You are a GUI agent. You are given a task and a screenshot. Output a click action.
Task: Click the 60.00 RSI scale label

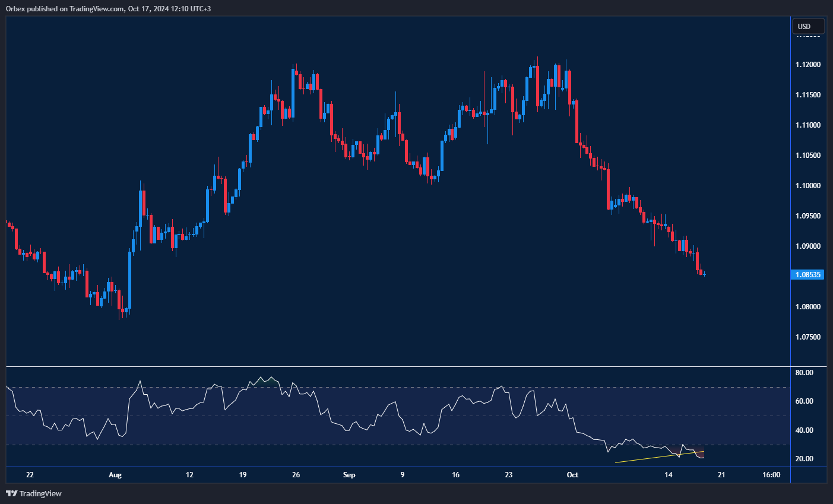click(x=805, y=401)
